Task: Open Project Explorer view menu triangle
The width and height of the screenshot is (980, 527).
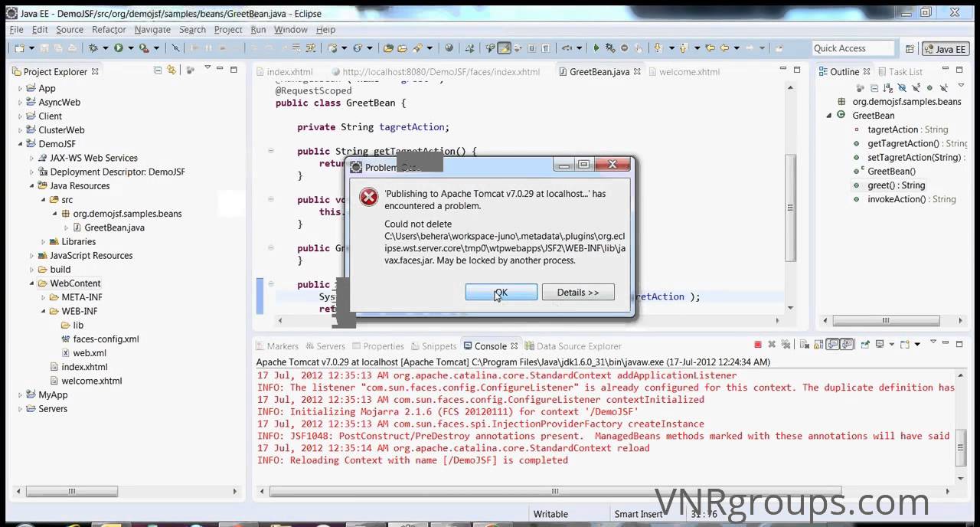Action: [x=207, y=68]
